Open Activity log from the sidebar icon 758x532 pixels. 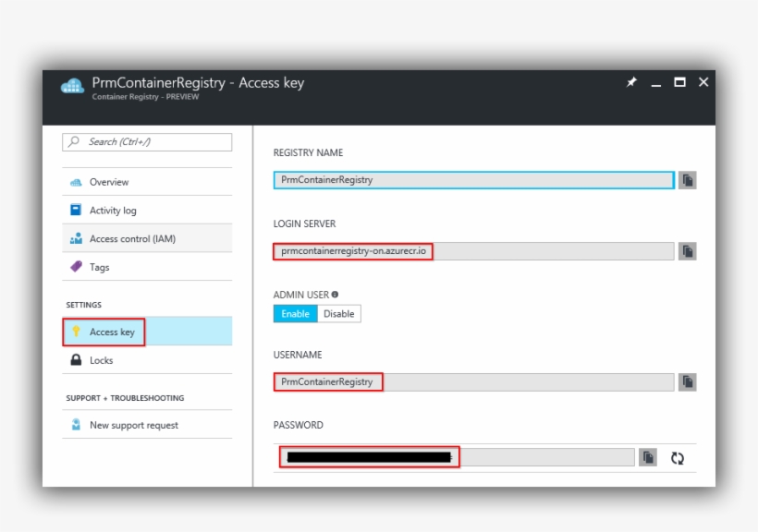(76, 210)
